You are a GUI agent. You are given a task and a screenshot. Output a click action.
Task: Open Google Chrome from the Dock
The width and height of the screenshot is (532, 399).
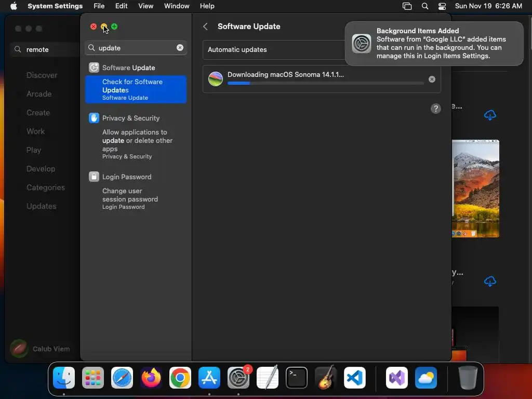(180, 378)
